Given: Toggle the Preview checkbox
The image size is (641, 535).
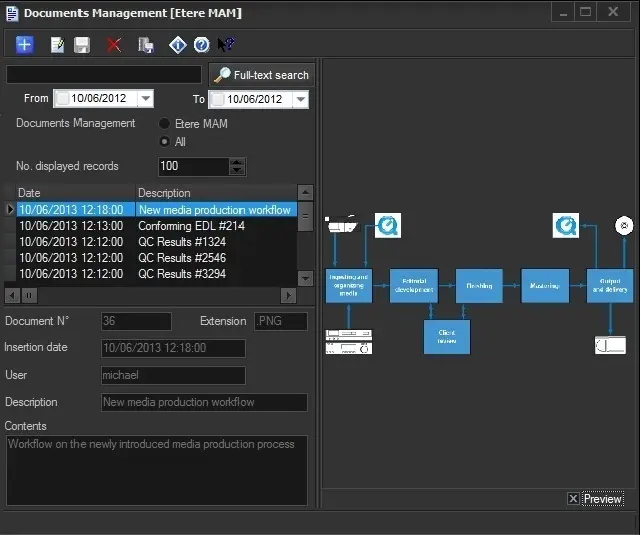Looking at the screenshot, I should [x=573, y=499].
